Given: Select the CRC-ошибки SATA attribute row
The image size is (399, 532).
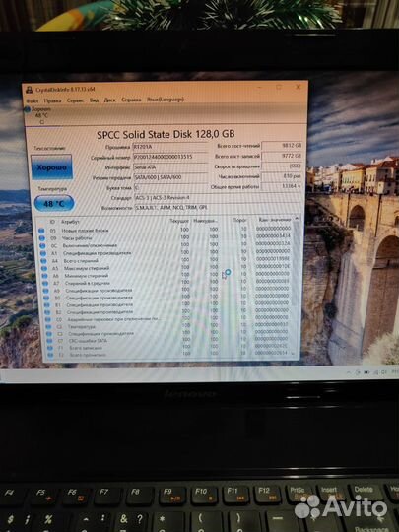Looking at the screenshot, I should [x=168, y=340].
